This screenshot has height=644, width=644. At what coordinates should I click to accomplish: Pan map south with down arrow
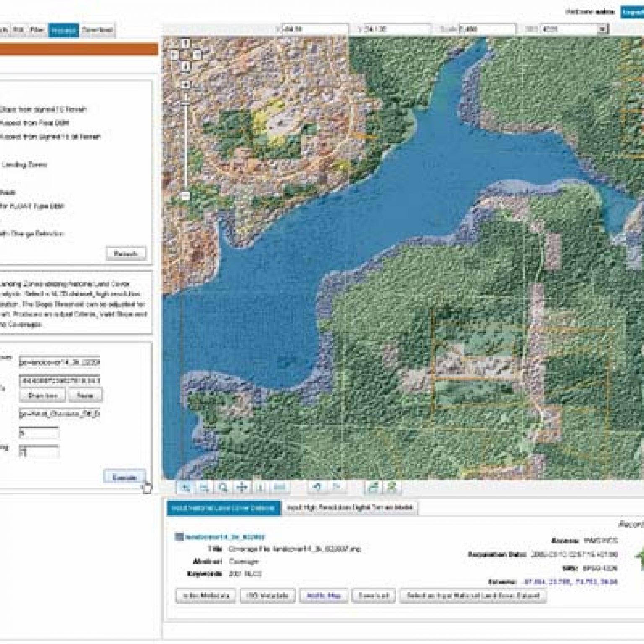[x=186, y=66]
